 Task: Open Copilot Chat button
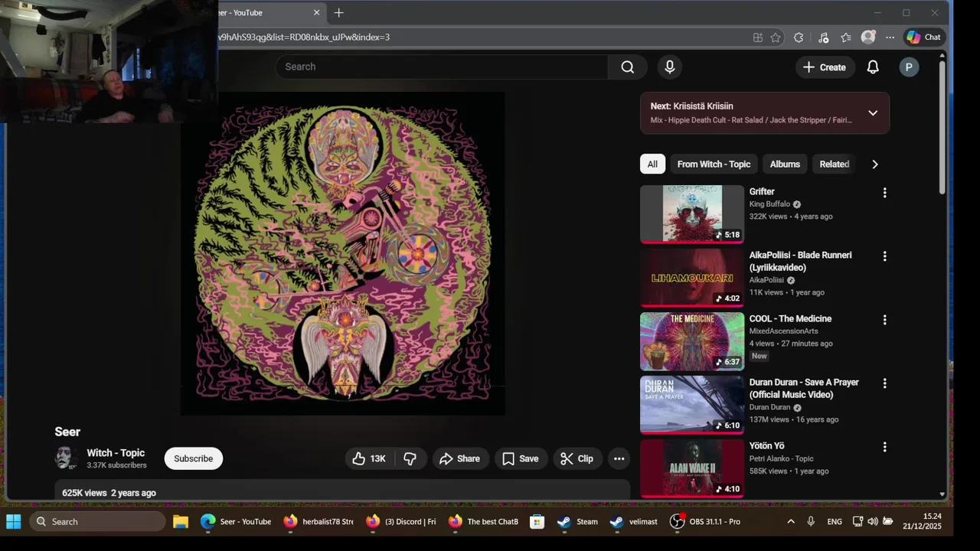pos(924,37)
